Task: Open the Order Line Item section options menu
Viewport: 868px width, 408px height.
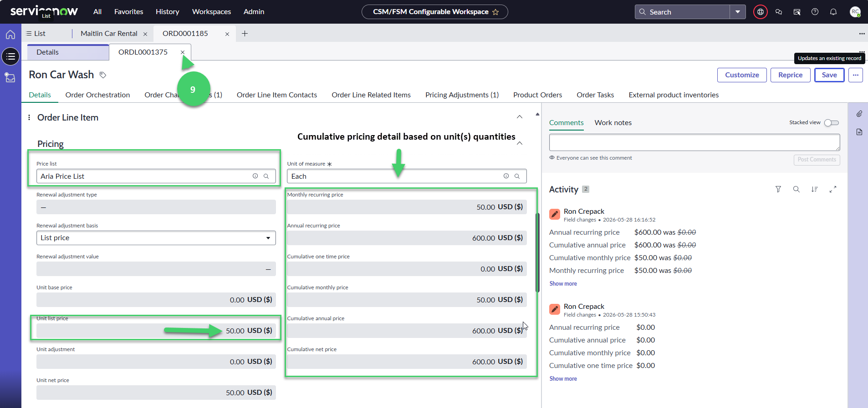Action: tap(29, 117)
